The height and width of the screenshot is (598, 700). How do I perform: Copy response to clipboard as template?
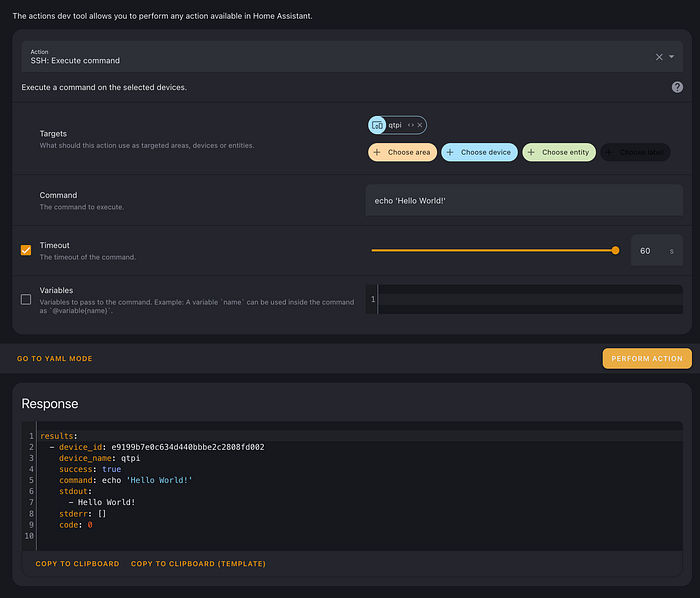click(198, 564)
